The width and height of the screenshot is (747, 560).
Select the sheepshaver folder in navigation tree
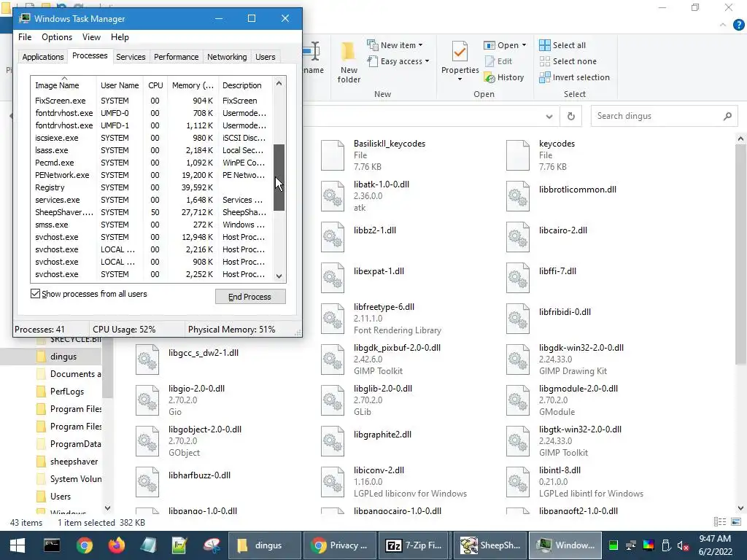[67, 462]
